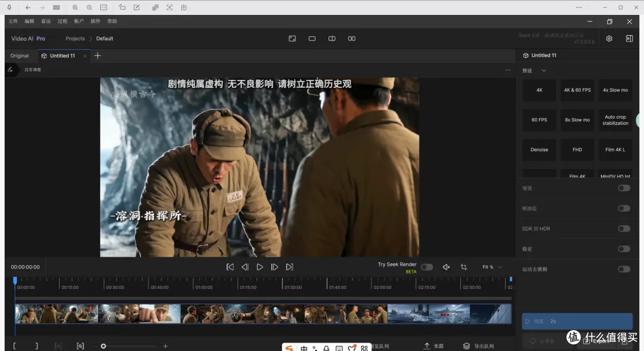The image size is (644, 351).
Task: Switch to the Original tab
Action: [x=20, y=56]
